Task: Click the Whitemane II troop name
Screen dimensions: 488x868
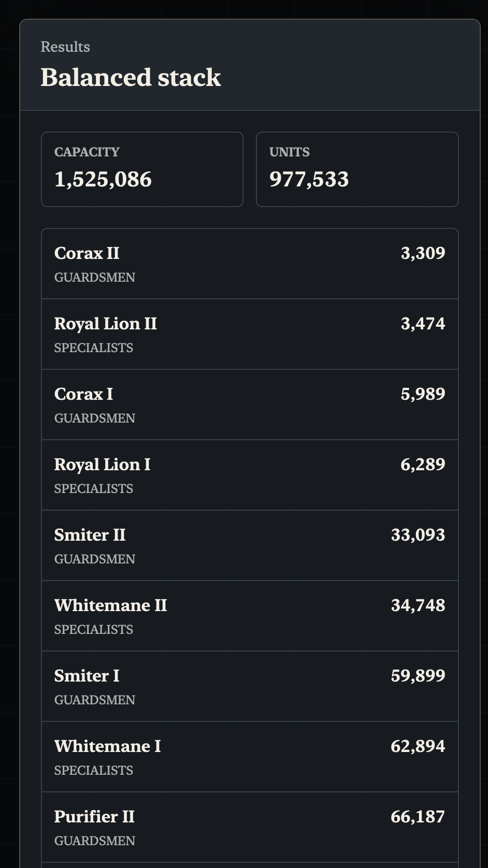Action: [x=110, y=605]
